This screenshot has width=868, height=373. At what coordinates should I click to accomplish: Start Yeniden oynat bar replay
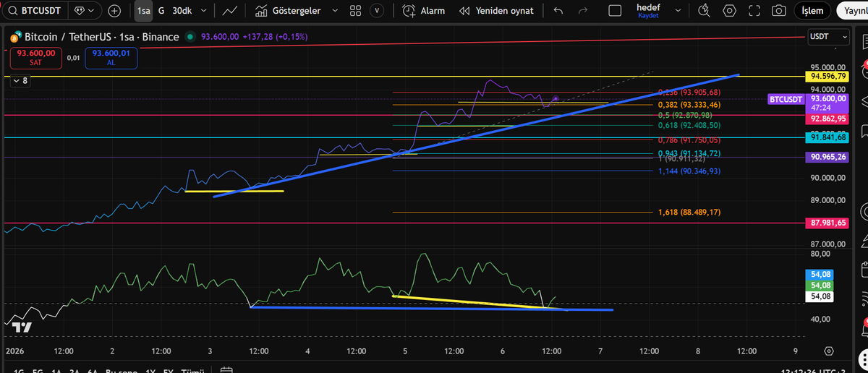(496, 11)
